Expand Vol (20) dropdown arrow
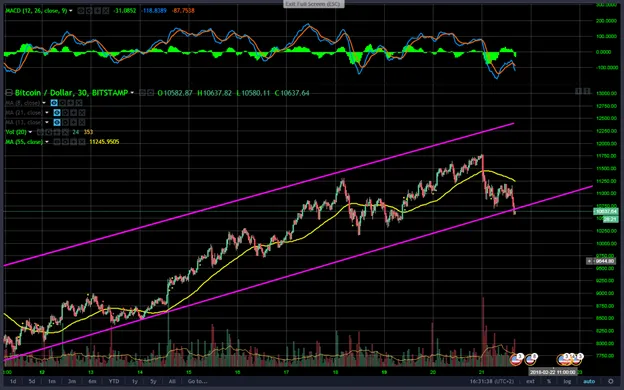The width and height of the screenshot is (624, 390). pos(30,132)
